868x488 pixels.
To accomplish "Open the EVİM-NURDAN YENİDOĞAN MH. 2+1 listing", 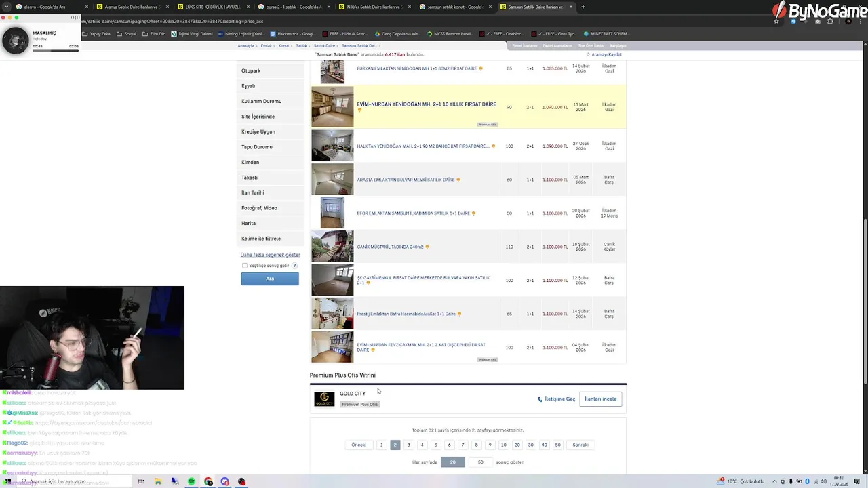I will [427, 104].
